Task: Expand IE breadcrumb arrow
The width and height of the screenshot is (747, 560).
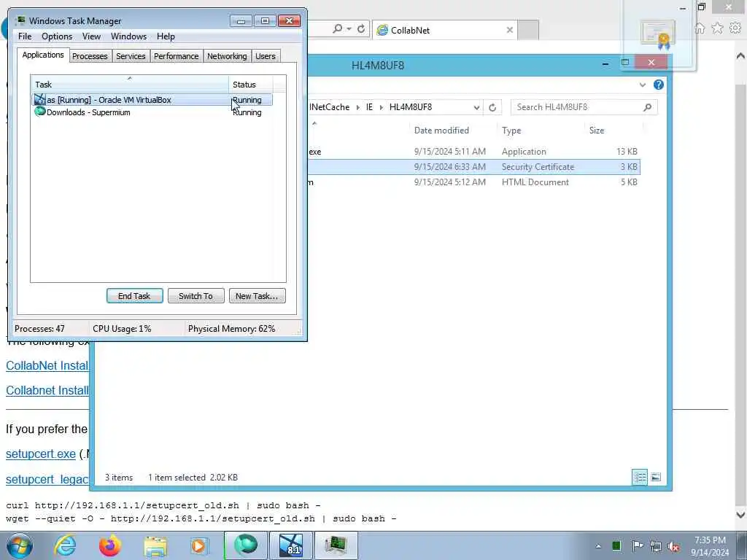Action: 381,108
